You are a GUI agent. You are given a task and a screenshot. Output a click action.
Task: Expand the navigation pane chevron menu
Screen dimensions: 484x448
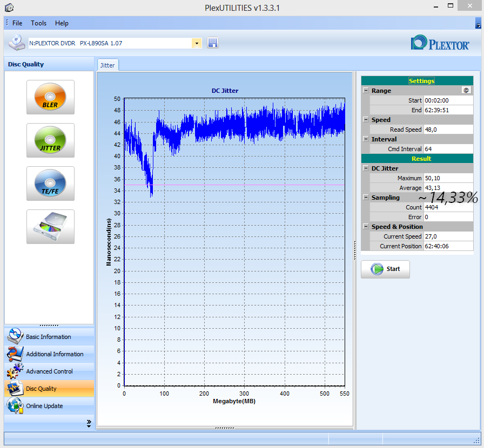coord(89,423)
